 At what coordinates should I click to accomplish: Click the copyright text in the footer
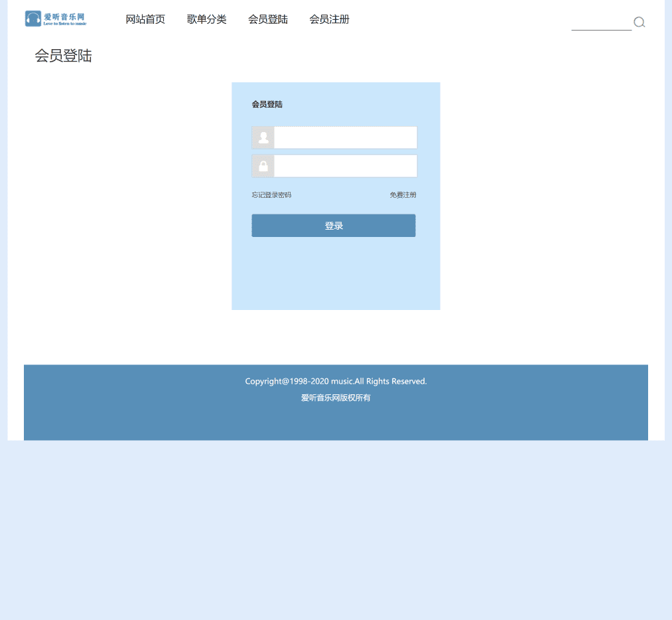pos(336,381)
